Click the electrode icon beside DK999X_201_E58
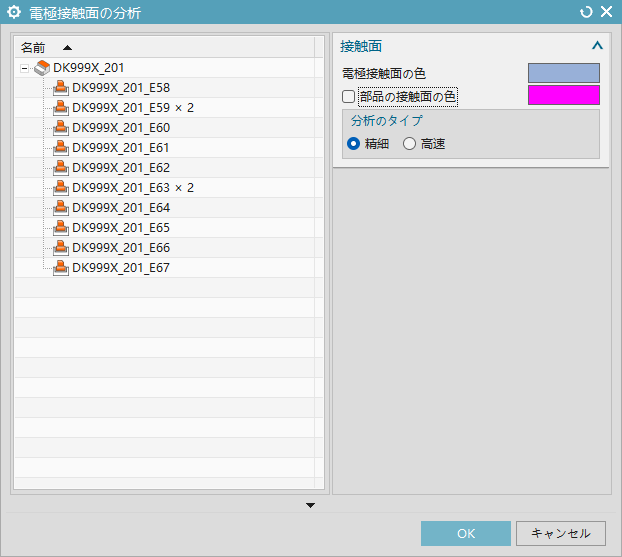 point(61,88)
